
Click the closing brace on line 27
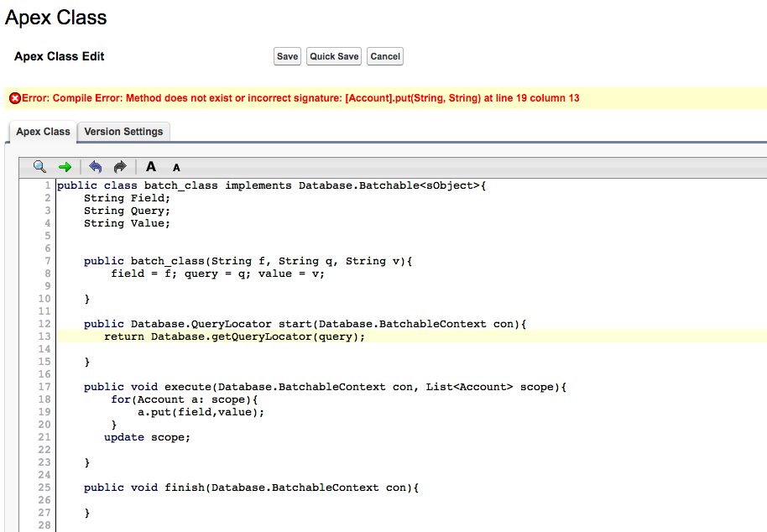tap(87, 513)
